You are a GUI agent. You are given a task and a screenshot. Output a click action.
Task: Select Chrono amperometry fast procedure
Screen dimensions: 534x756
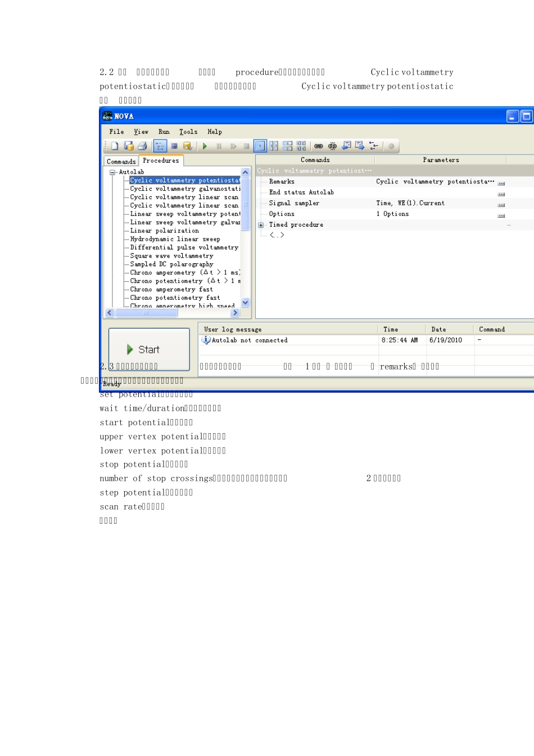coord(171,290)
